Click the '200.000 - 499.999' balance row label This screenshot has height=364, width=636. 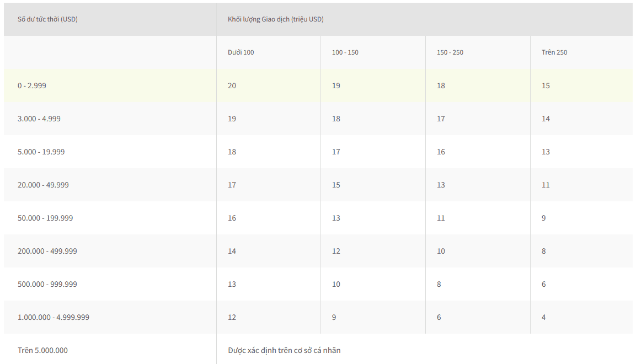click(x=47, y=251)
